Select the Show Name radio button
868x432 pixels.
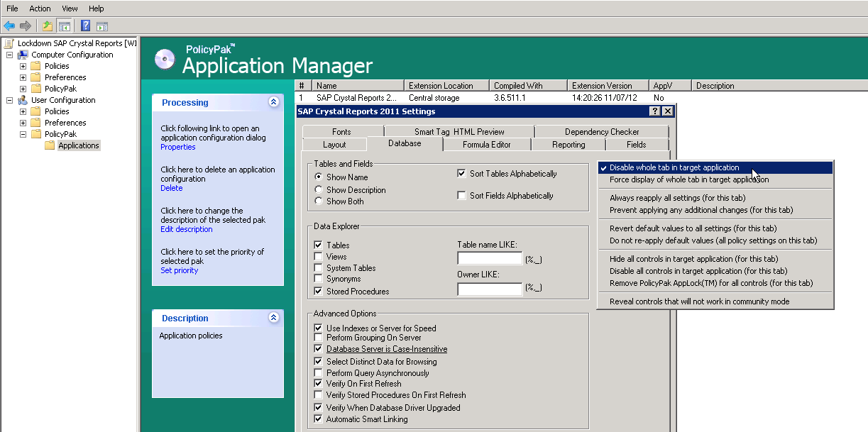tap(319, 177)
